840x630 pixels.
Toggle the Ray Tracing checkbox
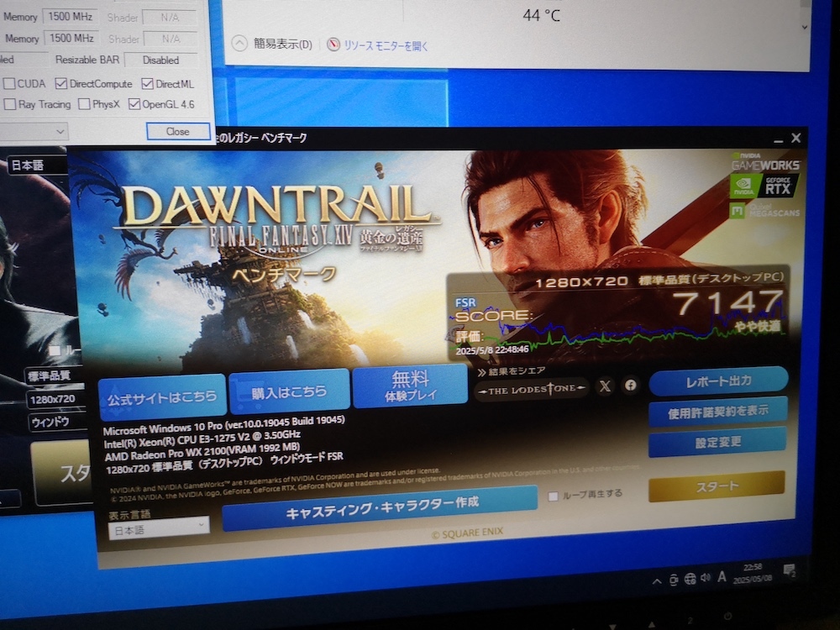click(x=9, y=104)
